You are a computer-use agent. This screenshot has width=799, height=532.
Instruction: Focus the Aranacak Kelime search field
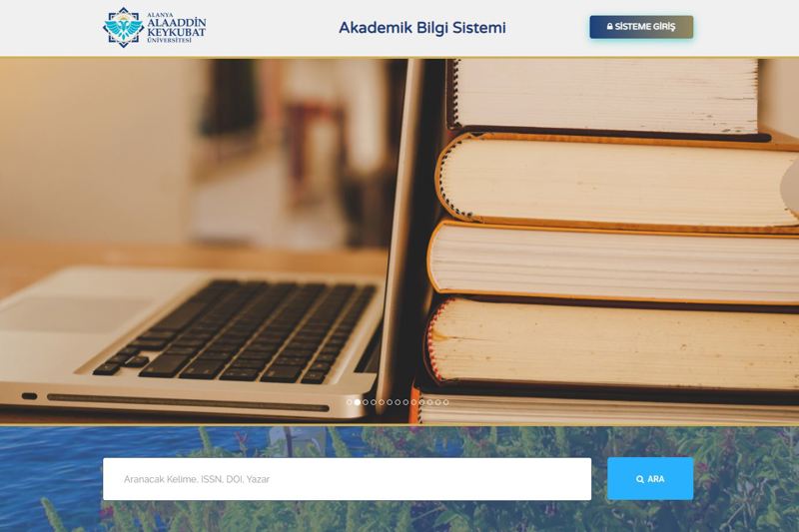coord(347,479)
